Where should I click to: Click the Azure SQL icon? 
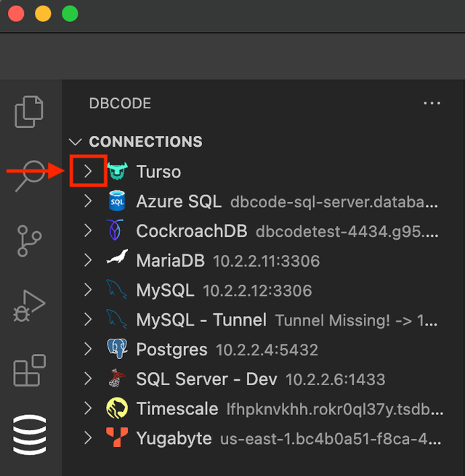(x=116, y=201)
